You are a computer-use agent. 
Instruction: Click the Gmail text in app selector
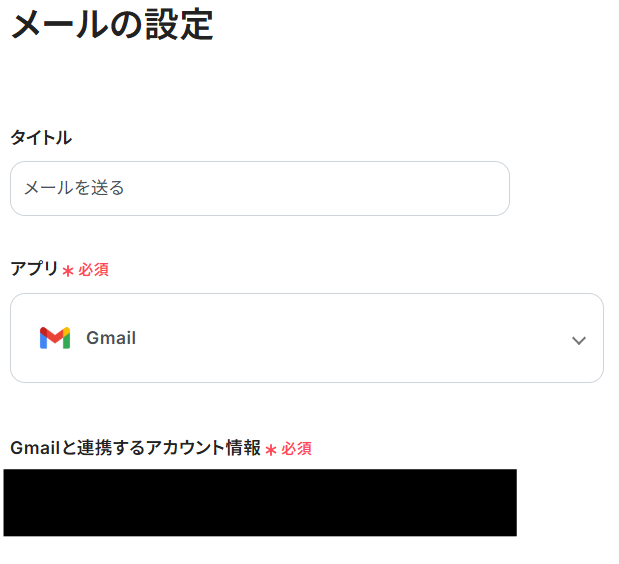[x=111, y=338]
